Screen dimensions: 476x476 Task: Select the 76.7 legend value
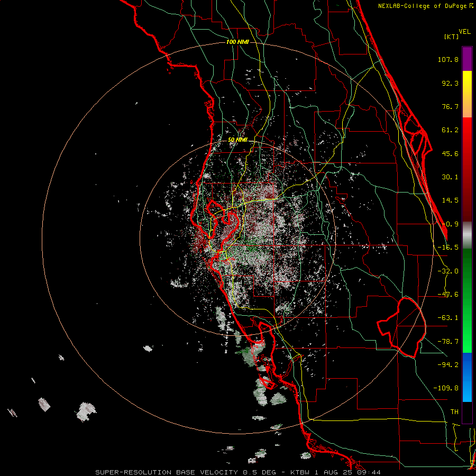pyautogui.click(x=450, y=106)
